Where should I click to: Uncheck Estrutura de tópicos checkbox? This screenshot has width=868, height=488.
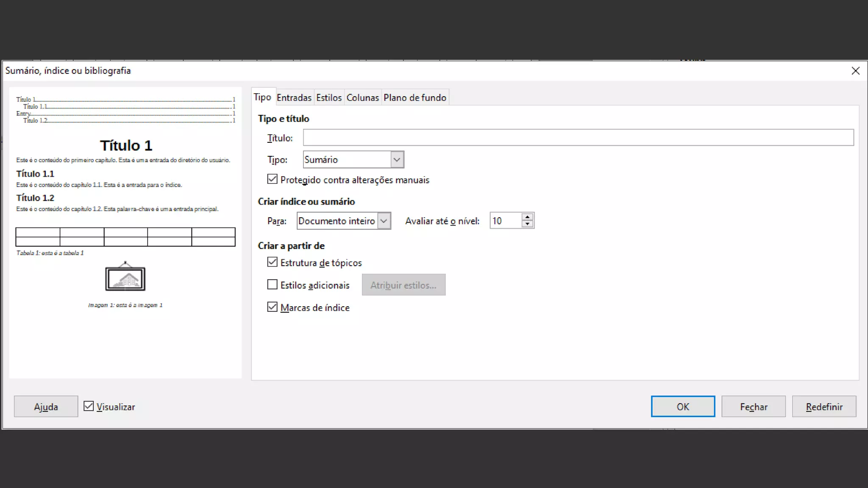click(273, 263)
